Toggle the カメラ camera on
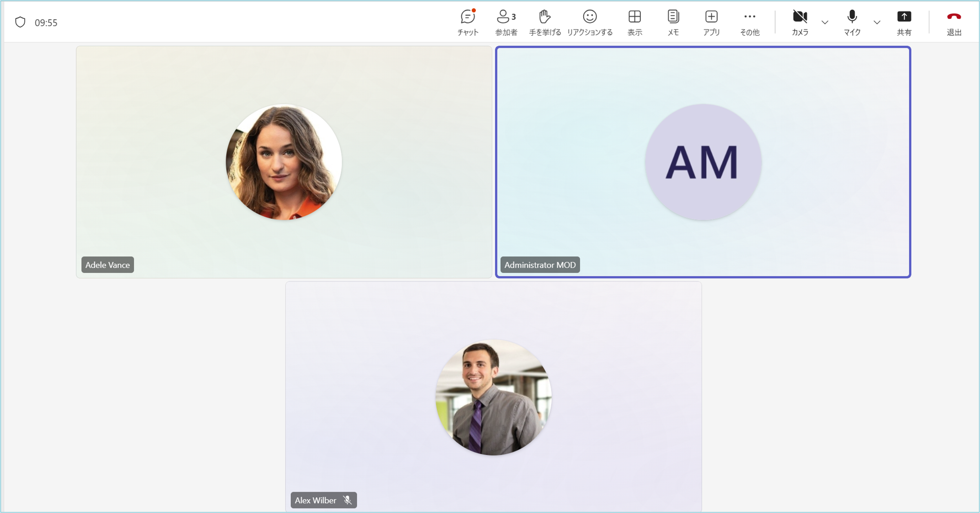Viewport: 980px width, 513px height. [800, 22]
